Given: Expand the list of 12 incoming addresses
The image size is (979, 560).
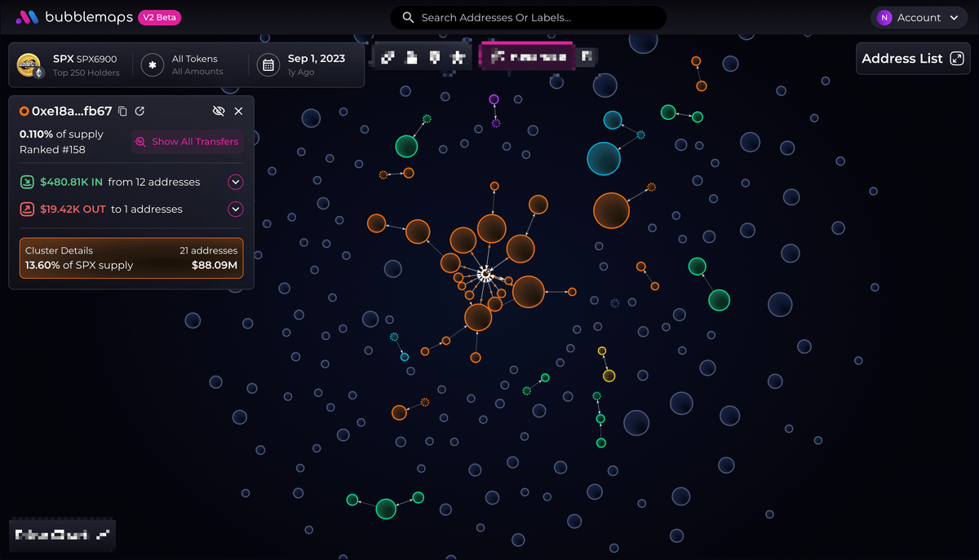Looking at the screenshot, I should click(x=236, y=182).
